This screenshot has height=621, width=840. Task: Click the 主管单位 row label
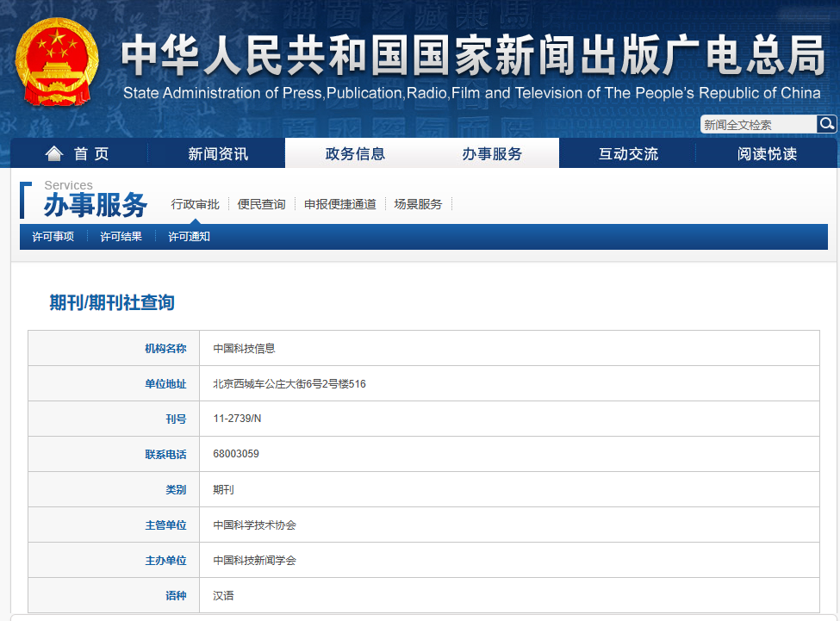point(165,525)
